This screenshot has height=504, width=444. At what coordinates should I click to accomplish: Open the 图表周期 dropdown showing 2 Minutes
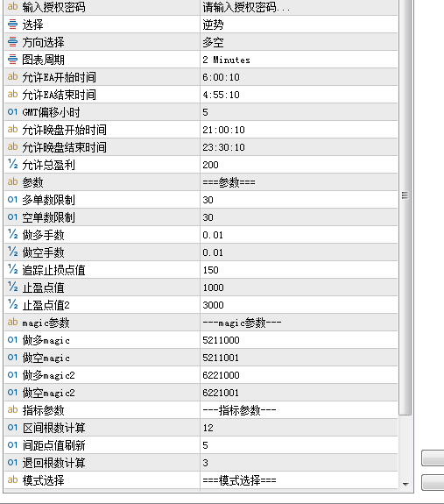point(299,60)
